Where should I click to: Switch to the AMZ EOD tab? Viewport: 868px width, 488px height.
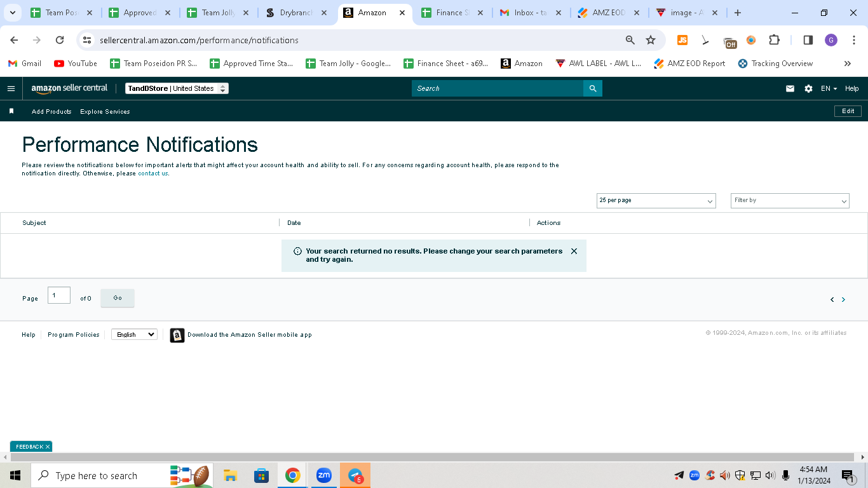(609, 13)
